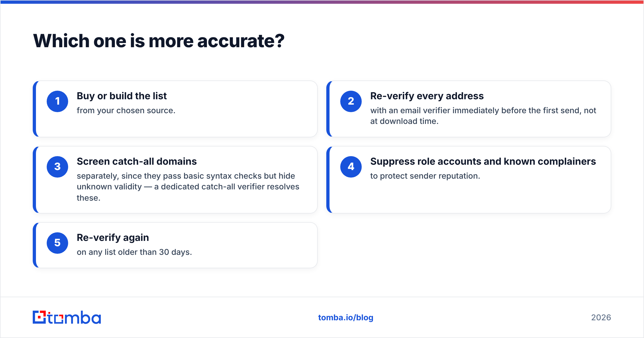The width and height of the screenshot is (644, 338).
Task: Click the 'Screen catch-all domains' heading
Action: pyautogui.click(x=137, y=161)
